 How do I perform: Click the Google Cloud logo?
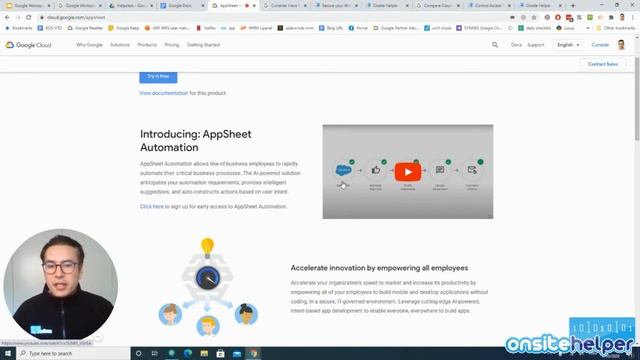click(29, 45)
